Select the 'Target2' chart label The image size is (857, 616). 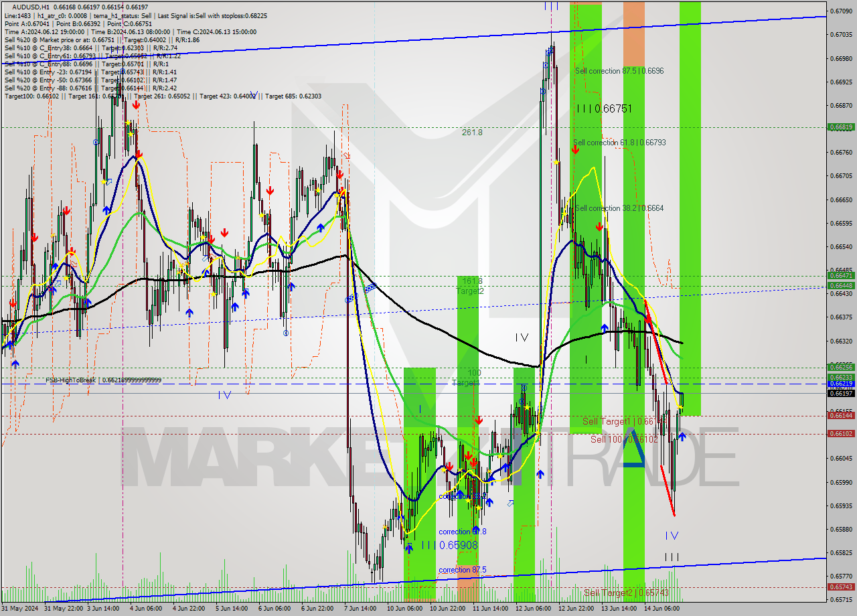tap(470, 291)
